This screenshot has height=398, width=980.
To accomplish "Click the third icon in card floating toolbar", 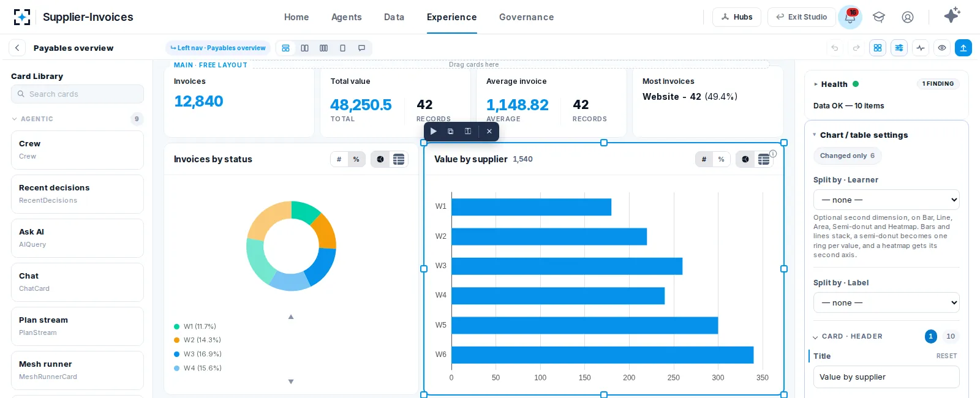I will pyautogui.click(x=467, y=131).
